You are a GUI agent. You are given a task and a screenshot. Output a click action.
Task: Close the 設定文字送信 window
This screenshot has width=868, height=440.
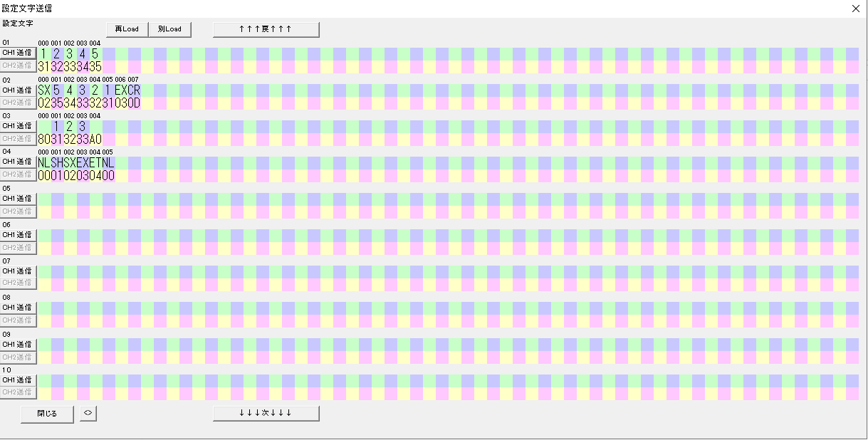click(x=855, y=9)
